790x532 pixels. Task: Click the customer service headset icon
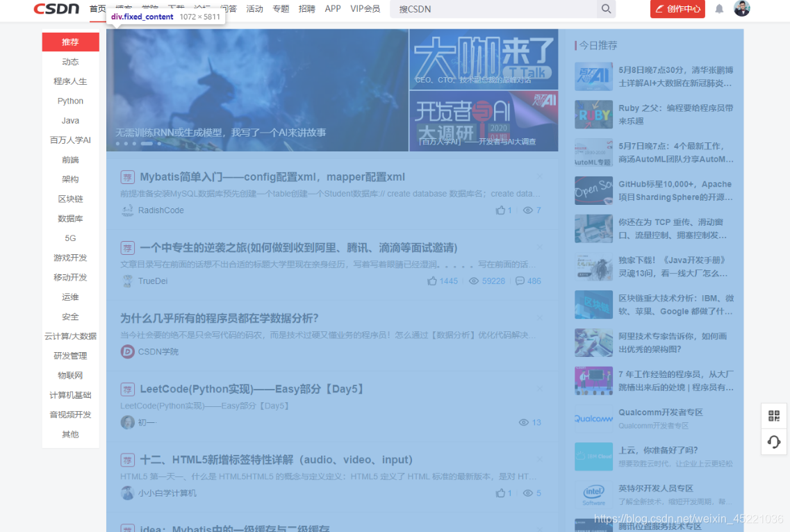pyautogui.click(x=774, y=442)
